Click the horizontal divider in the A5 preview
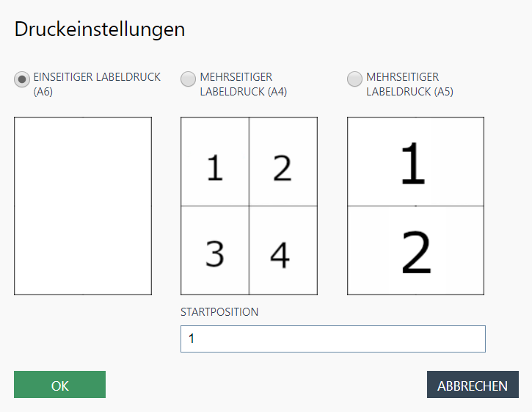 coord(382,206)
